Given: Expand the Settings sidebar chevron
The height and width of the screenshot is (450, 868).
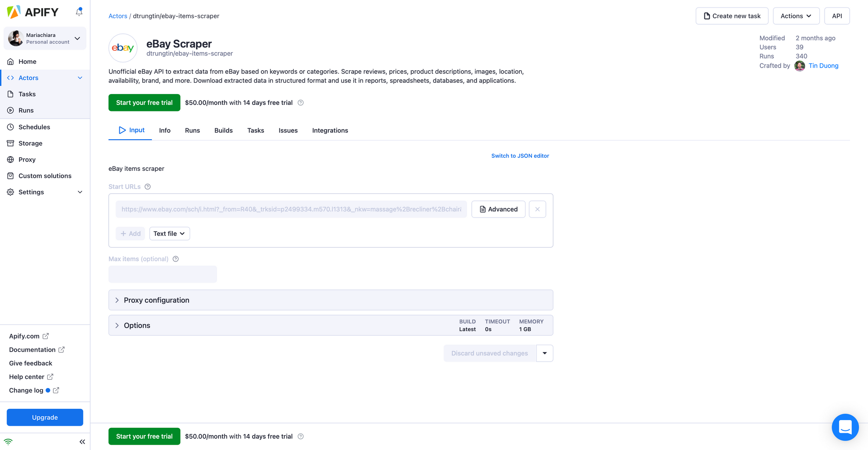Looking at the screenshot, I should coord(80,192).
